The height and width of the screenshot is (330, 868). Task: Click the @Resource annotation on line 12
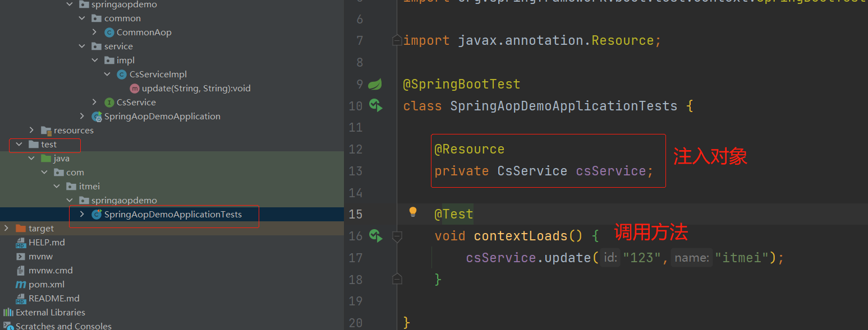pos(470,150)
